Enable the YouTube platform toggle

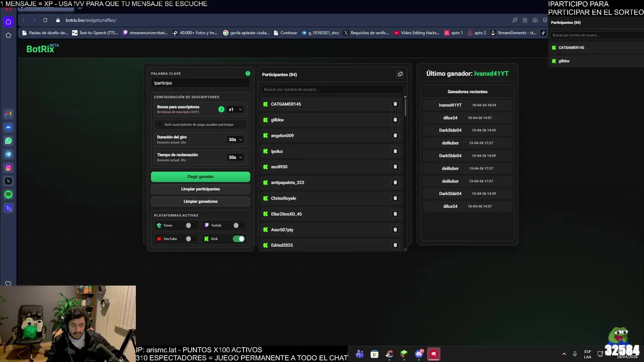[x=190, y=239]
